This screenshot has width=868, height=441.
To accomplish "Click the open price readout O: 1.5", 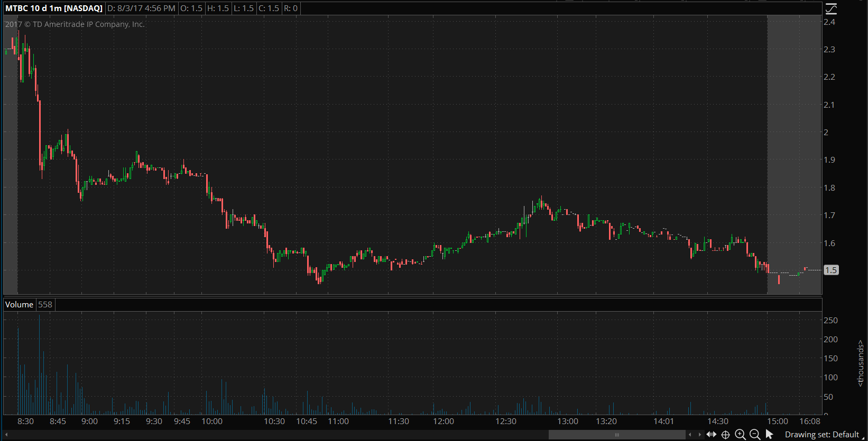I will point(191,8).
